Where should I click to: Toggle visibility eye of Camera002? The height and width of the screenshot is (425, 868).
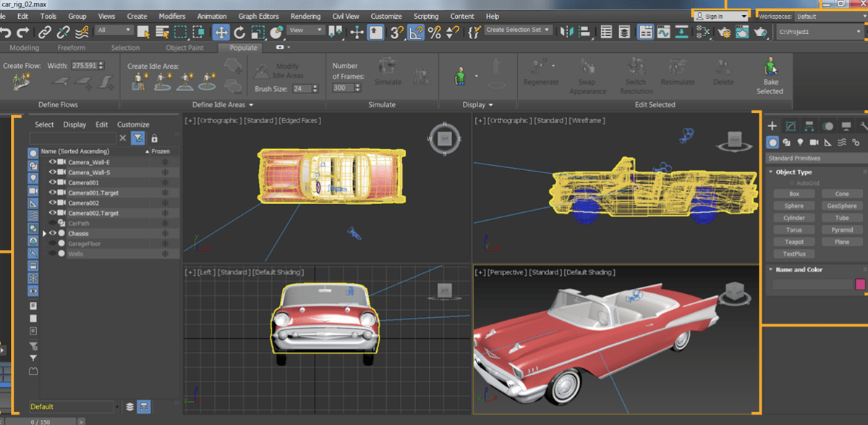[53, 203]
